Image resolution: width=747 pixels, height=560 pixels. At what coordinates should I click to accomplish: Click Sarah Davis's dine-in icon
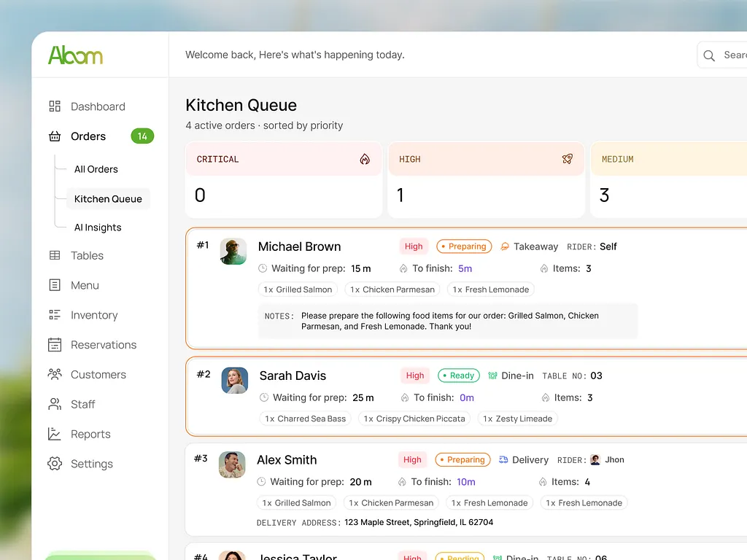pyautogui.click(x=492, y=376)
